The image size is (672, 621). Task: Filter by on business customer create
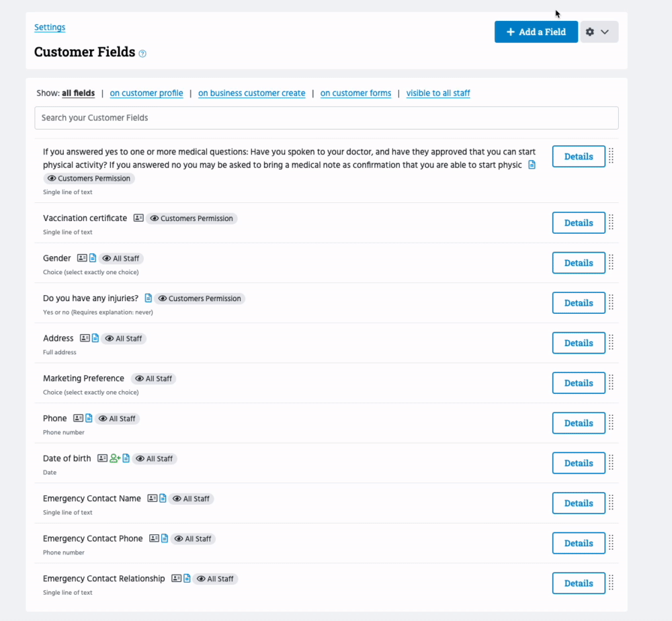[251, 93]
